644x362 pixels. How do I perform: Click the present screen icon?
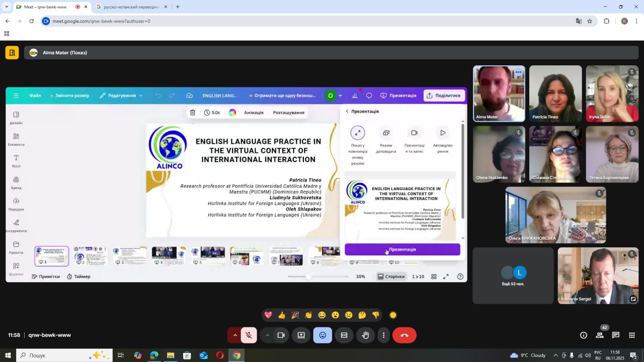pos(301,335)
